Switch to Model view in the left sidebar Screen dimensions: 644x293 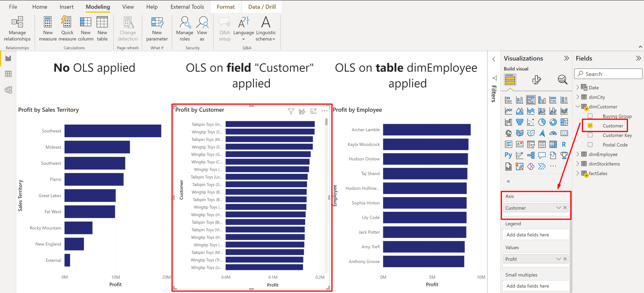click(x=8, y=90)
